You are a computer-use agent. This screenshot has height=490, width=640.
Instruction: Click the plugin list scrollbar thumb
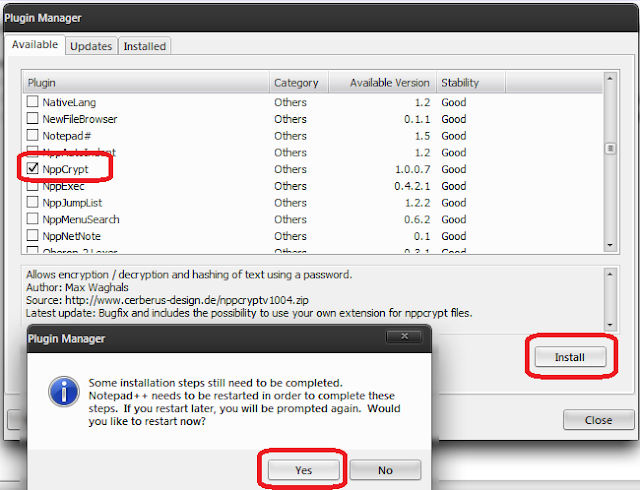coord(610,148)
